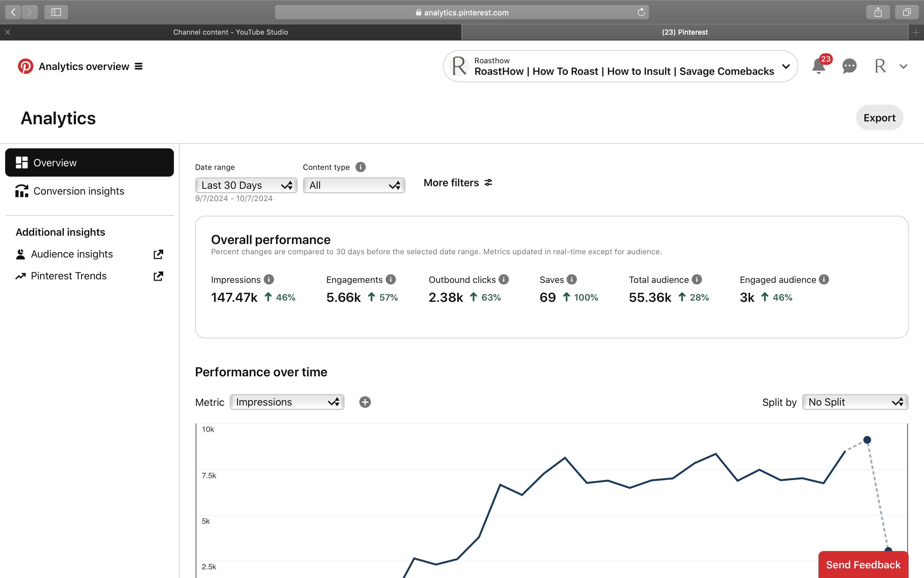Viewport: 924px width, 578px height.
Task: Open the notifications bell with 23 badge
Action: tap(819, 66)
